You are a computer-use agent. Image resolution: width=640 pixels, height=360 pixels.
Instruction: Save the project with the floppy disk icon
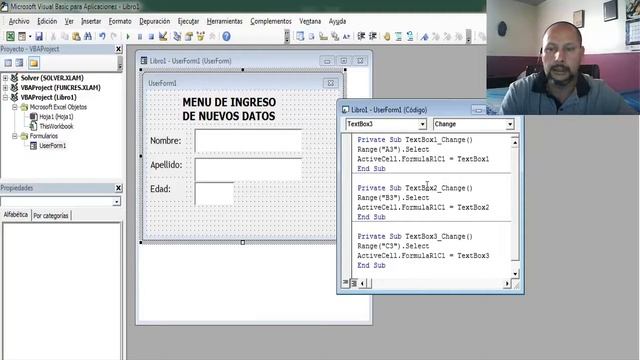click(39, 36)
